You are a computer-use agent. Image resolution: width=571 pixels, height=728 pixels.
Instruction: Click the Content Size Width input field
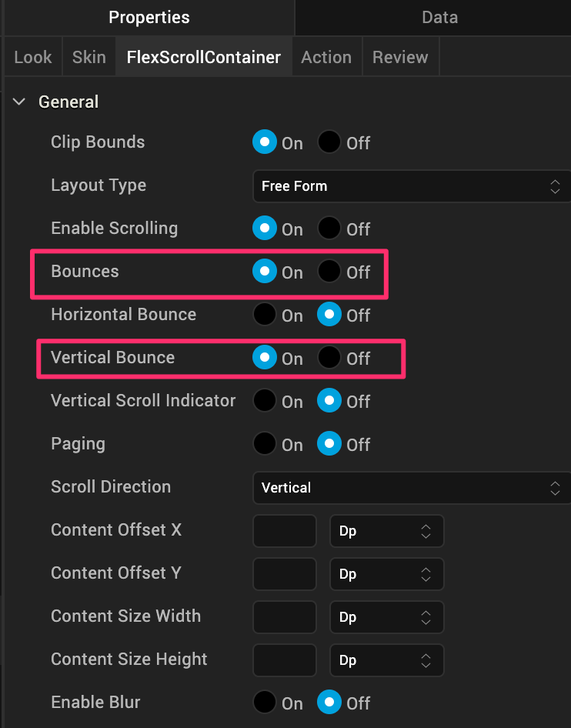(284, 617)
